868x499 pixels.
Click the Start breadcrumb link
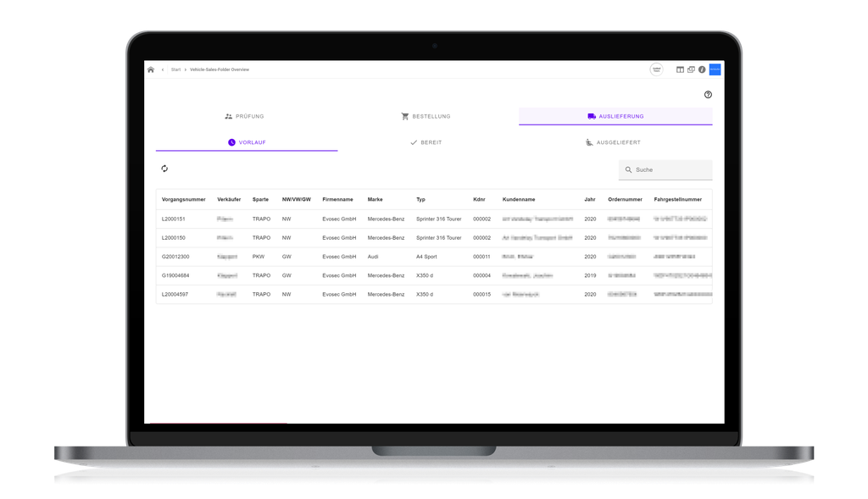coord(175,69)
